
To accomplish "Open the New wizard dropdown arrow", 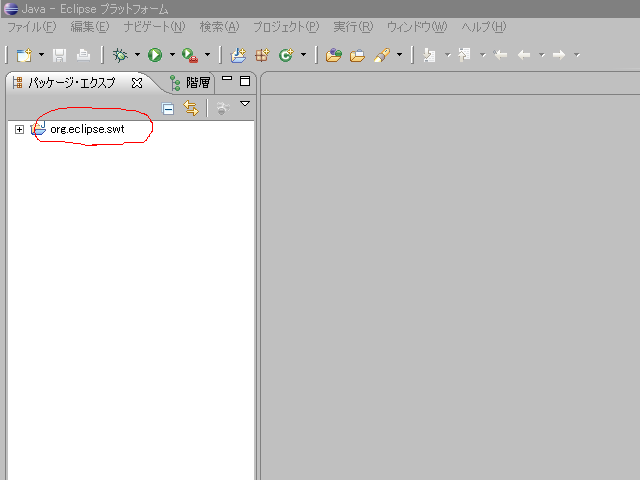I will pyautogui.click(x=41, y=55).
